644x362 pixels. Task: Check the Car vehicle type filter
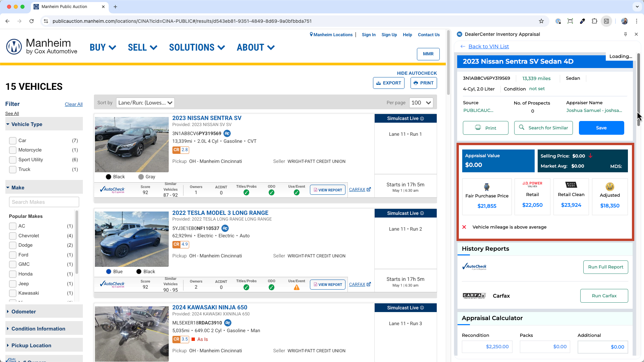point(13,141)
